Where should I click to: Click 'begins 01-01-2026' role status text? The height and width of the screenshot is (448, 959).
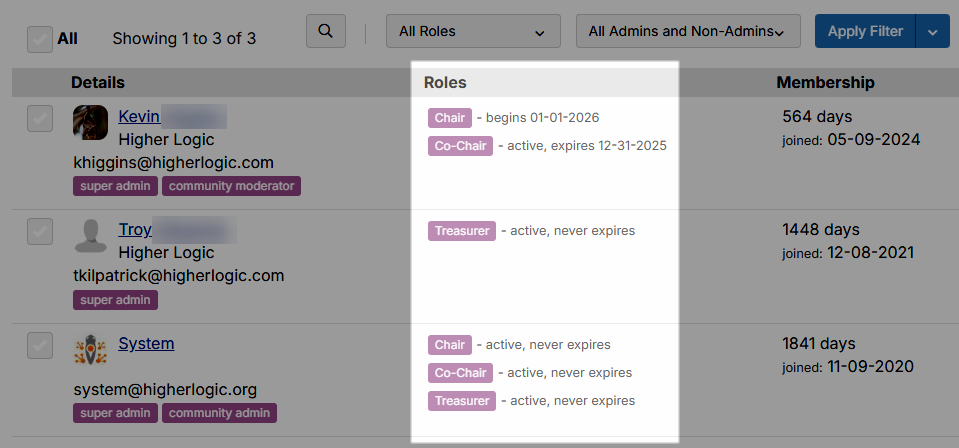point(542,118)
